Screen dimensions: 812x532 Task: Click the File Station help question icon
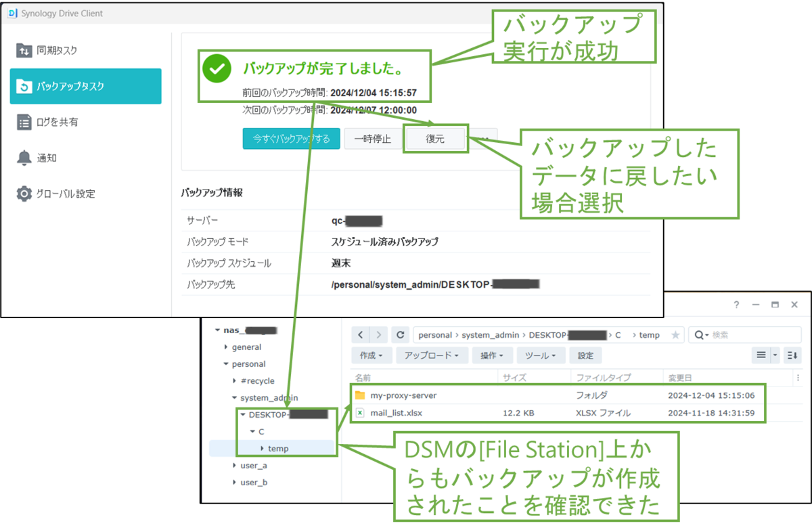pyautogui.click(x=737, y=305)
